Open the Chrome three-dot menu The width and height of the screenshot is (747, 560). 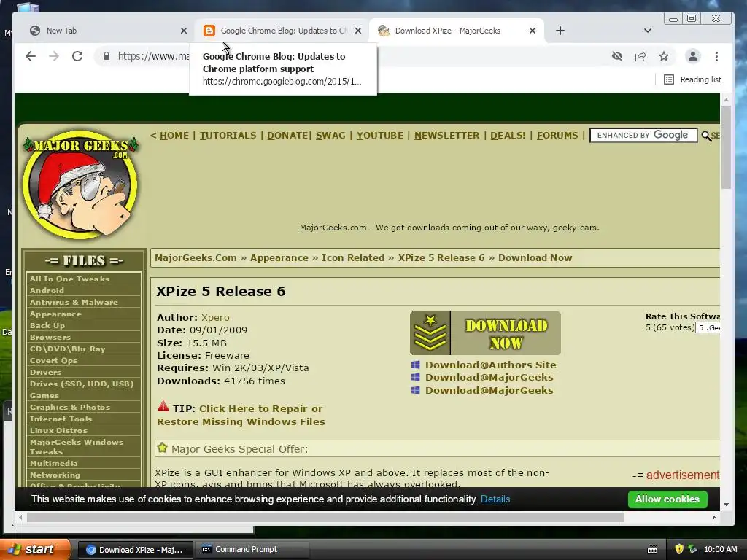pos(716,56)
